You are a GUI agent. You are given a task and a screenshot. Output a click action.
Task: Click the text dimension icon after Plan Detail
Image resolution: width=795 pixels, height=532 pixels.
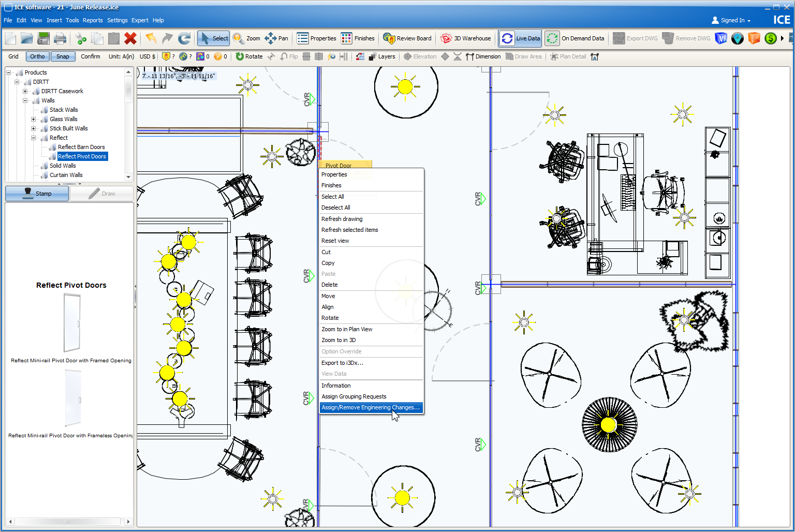click(x=595, y=56)
